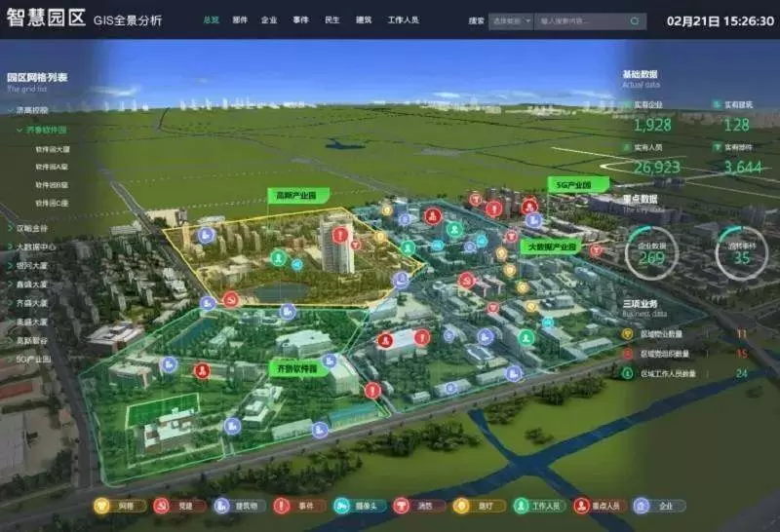Click the 3,644 components count value

[x=743, y=167]
